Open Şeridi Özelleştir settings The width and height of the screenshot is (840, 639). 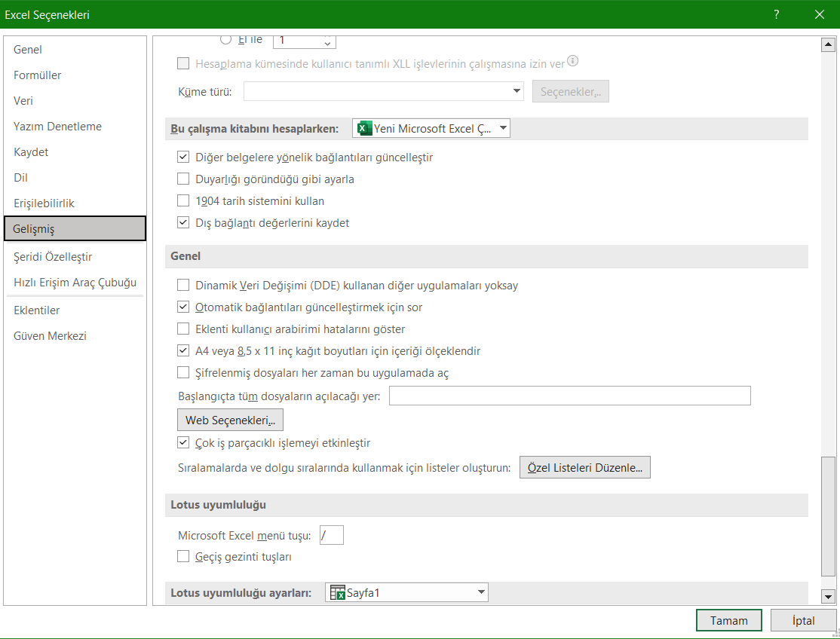pyautogui.click(x=75, y=257)
